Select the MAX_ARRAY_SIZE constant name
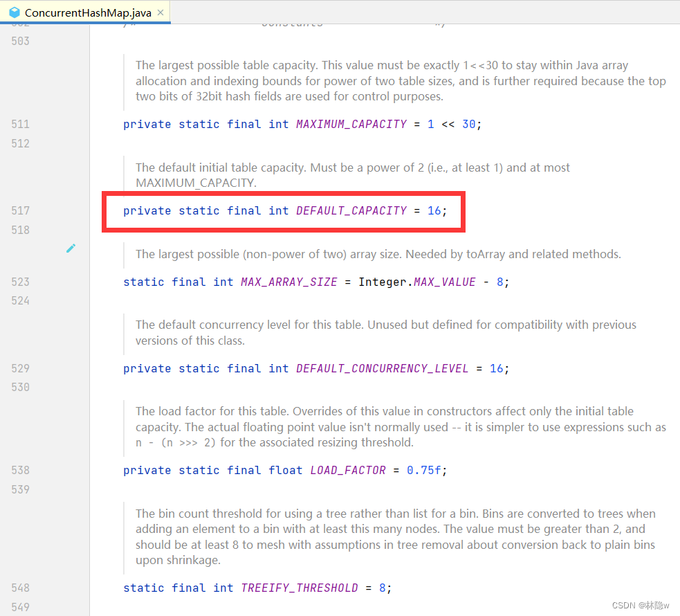This screenshot has height=616, width=680. click(289, 282)
